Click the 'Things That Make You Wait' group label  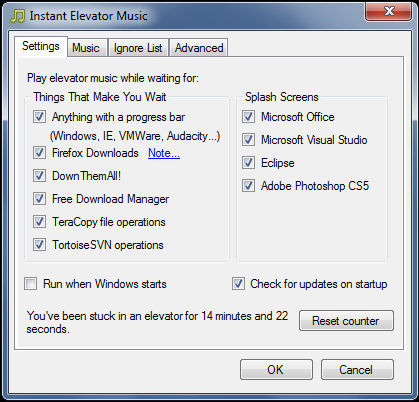(x=100, y=97)
